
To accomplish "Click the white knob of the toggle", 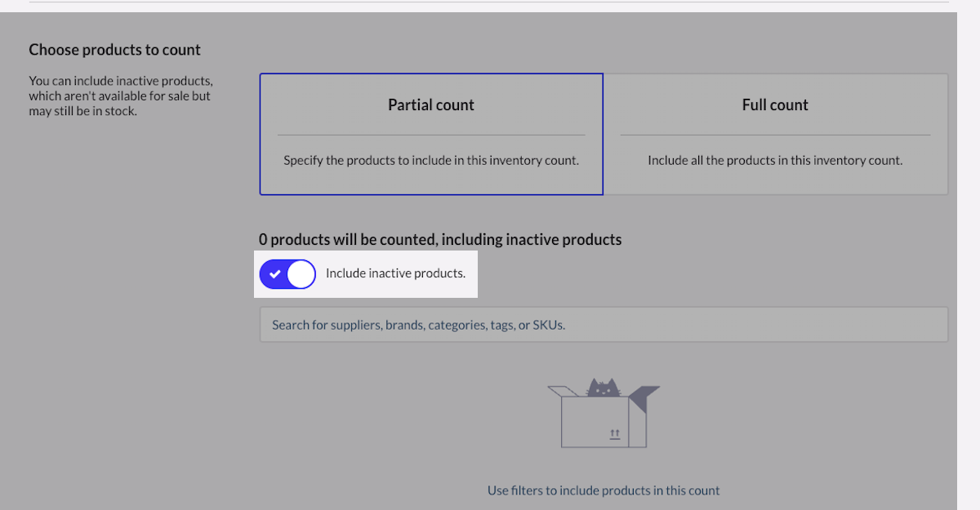I will point(301,274).
